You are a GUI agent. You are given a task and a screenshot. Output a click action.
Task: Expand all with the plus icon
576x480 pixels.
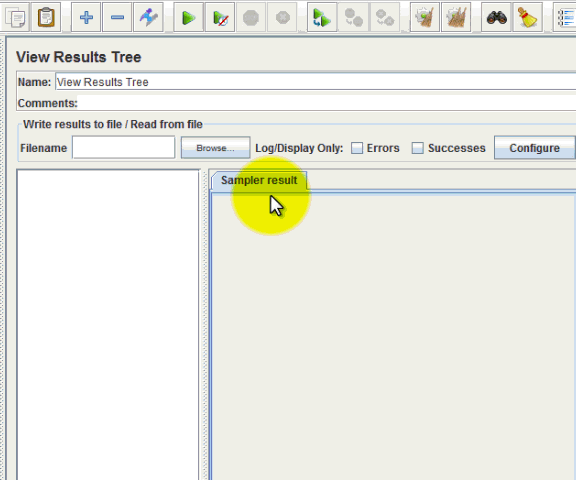(x=86, y=17)
